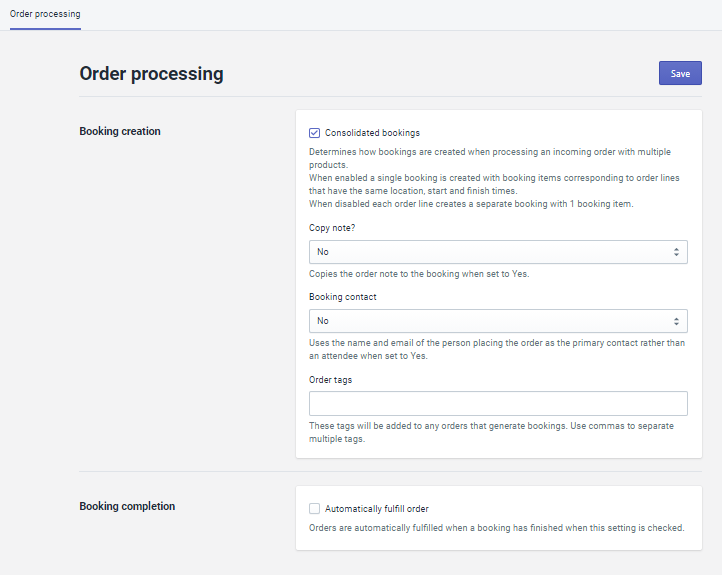This screenshot has height=575, width=722.
Task: Switch to the Order processing tab
Action: pos(45,14)
